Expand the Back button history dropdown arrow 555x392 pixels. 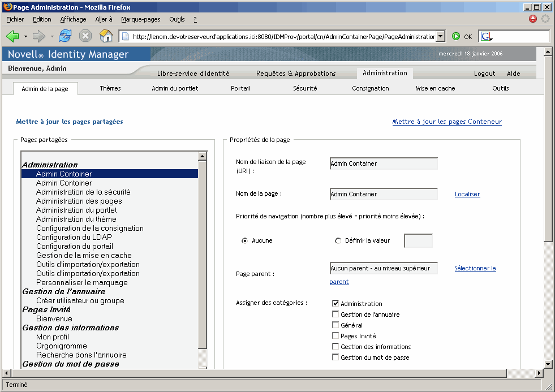(x=25, y=36)
